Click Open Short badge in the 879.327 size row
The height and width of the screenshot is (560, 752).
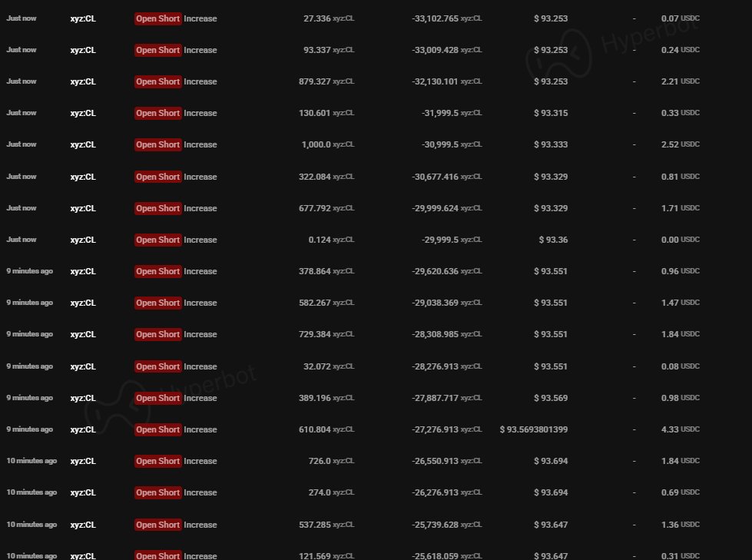[x=157, y=81]
